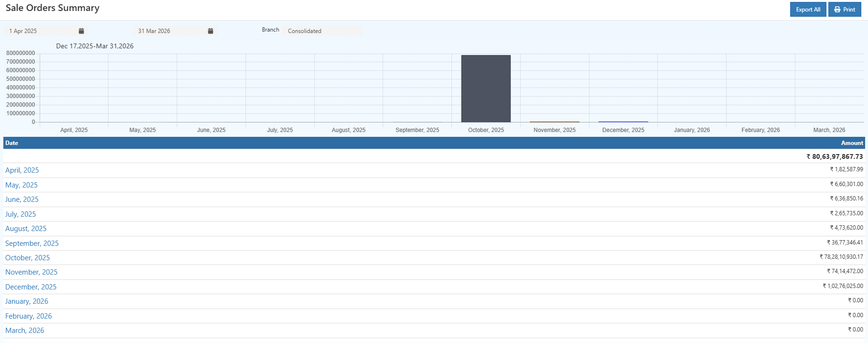
Task: Click the March, 2026 chart axis label
Action: (x=829, y=130)
